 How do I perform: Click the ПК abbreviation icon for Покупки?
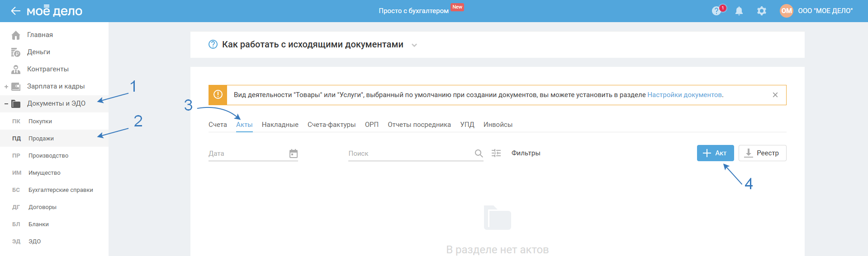[x=16, y=121]
